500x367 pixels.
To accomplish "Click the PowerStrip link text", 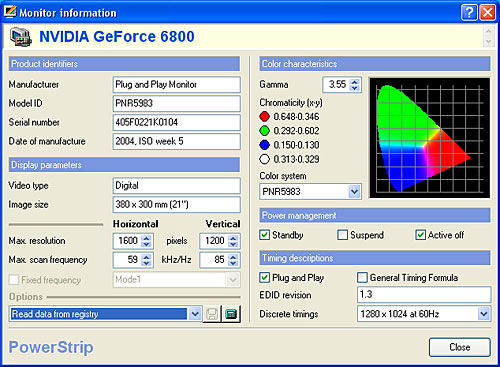I will click(x=51, y=347).
